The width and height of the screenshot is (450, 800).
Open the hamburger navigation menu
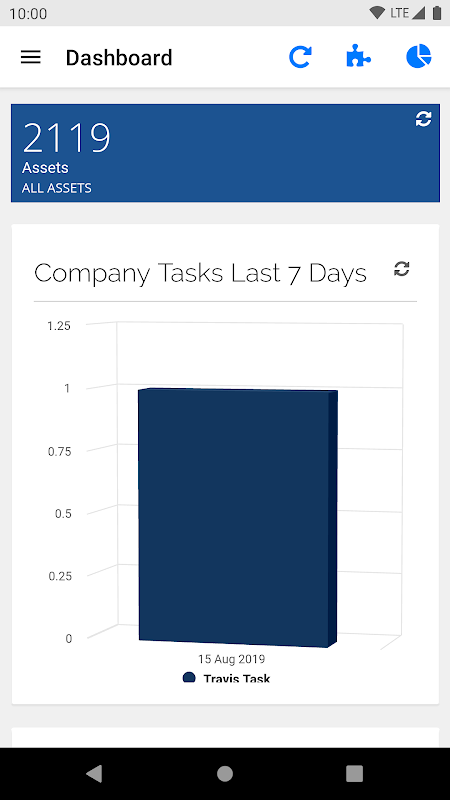[x=31, y=57]
